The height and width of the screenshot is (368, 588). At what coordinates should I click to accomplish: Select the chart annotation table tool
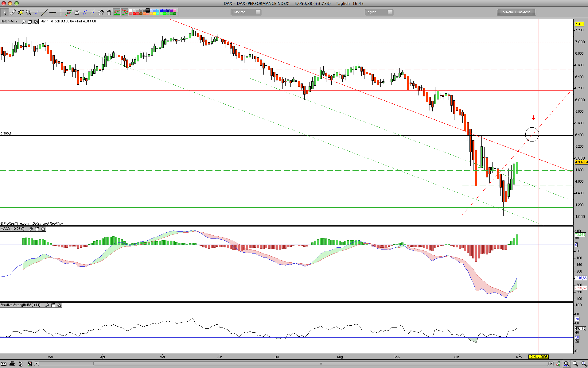click(x=69, y=12)
